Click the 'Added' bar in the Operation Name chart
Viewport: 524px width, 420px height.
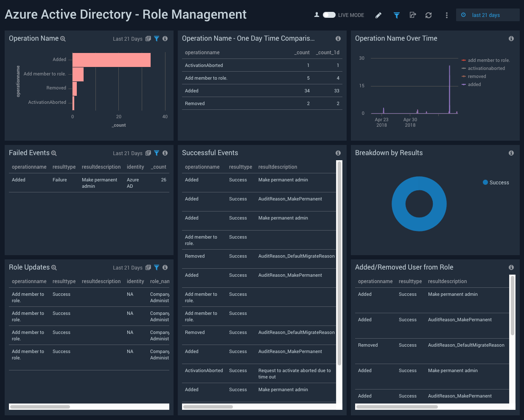pyautogui.click(x=110, y=59)
